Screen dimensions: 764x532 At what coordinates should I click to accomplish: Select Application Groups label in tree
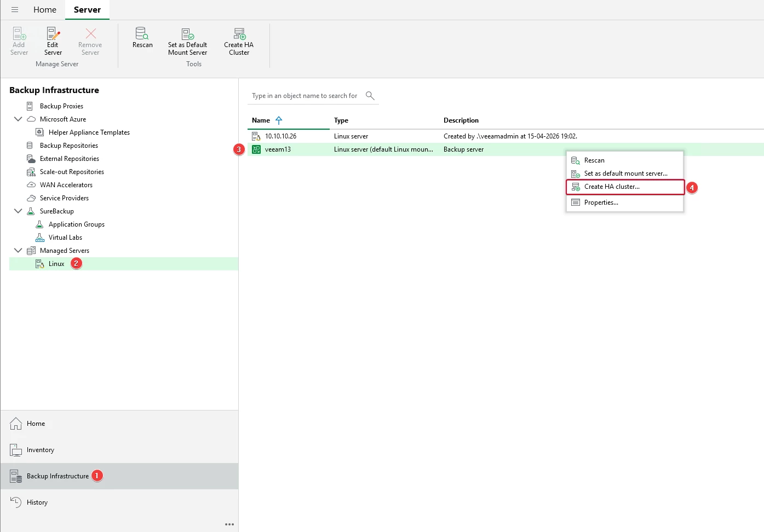pyautogui.click(x=77, y=224)
